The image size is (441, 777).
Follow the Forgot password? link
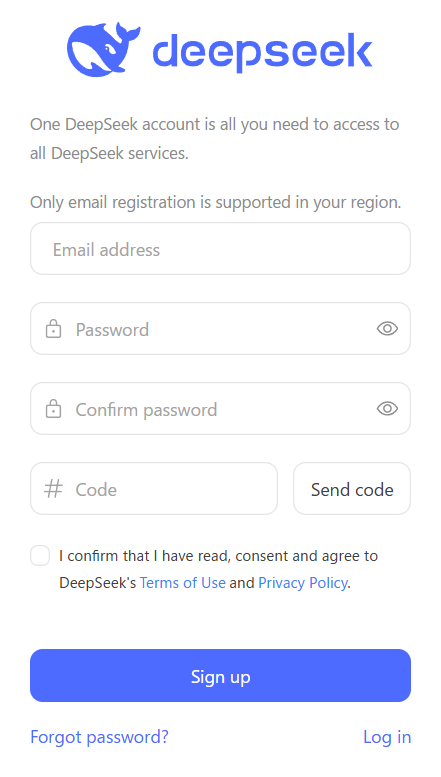tap(99, 737)
